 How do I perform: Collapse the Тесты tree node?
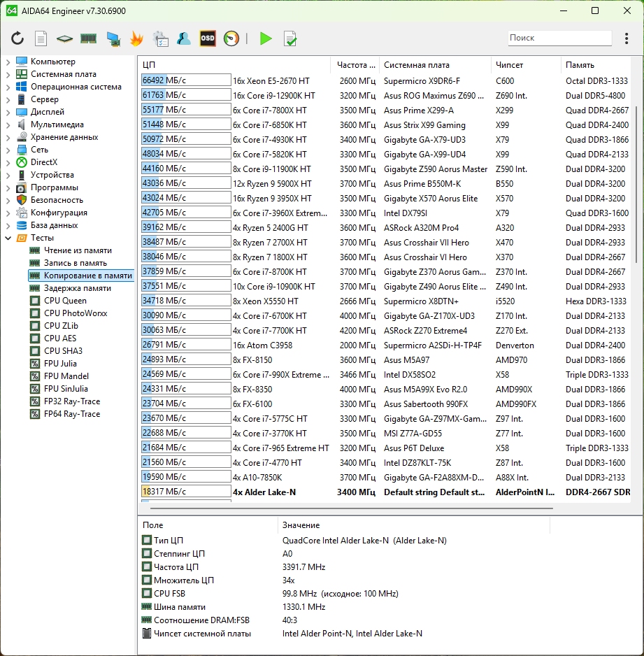8,238
